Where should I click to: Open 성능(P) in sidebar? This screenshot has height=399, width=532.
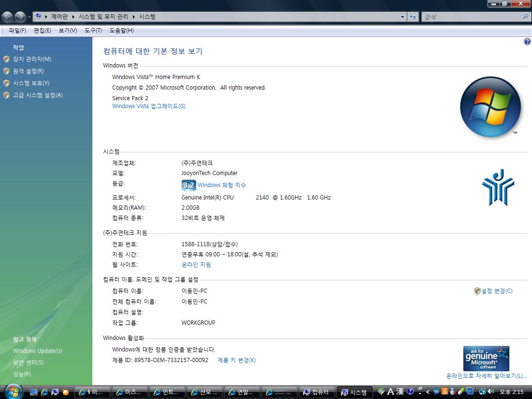22,374
